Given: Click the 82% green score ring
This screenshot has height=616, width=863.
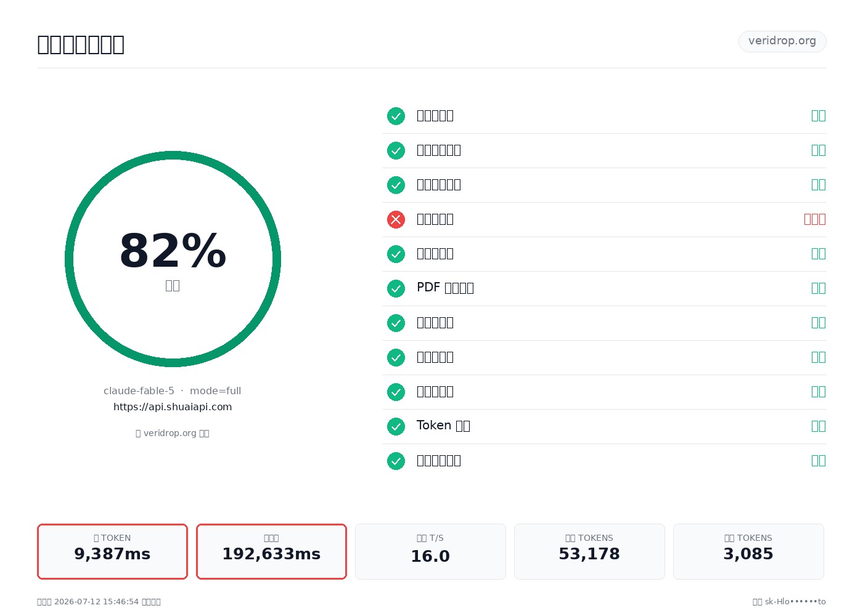Looking at the screenshot, I should coord(173,259).
